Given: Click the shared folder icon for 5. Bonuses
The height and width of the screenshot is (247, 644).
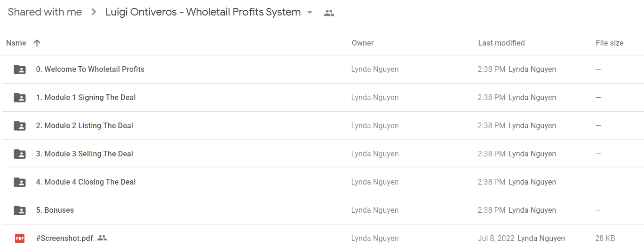Looking at the screenshot, I should click(x=20, y=210).
